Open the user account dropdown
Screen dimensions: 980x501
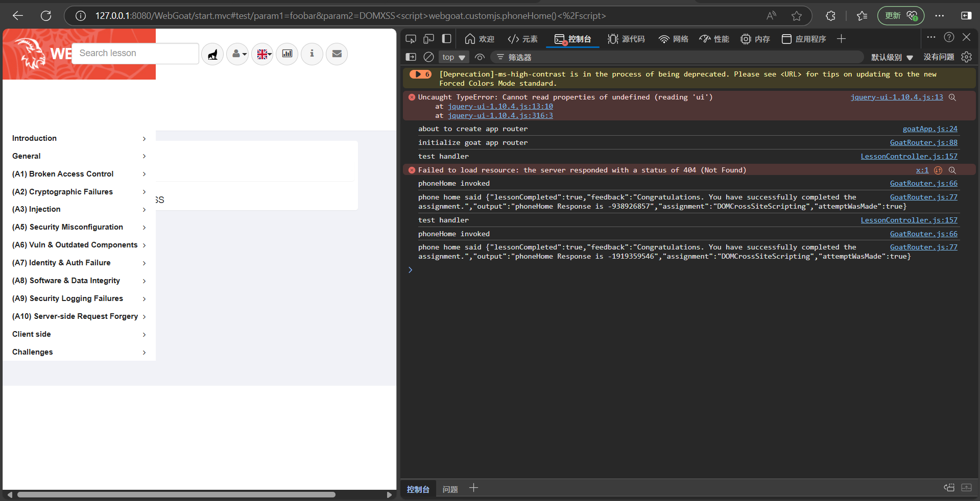click(237, 54)
